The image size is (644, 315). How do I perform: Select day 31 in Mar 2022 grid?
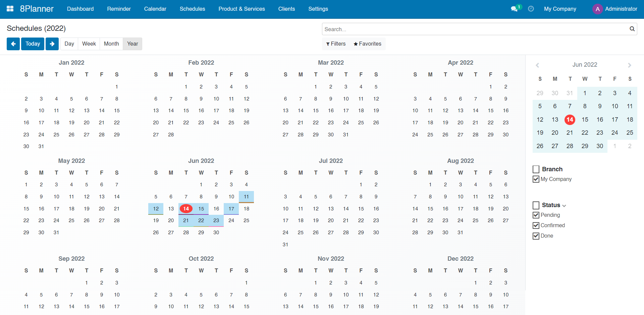346,135
